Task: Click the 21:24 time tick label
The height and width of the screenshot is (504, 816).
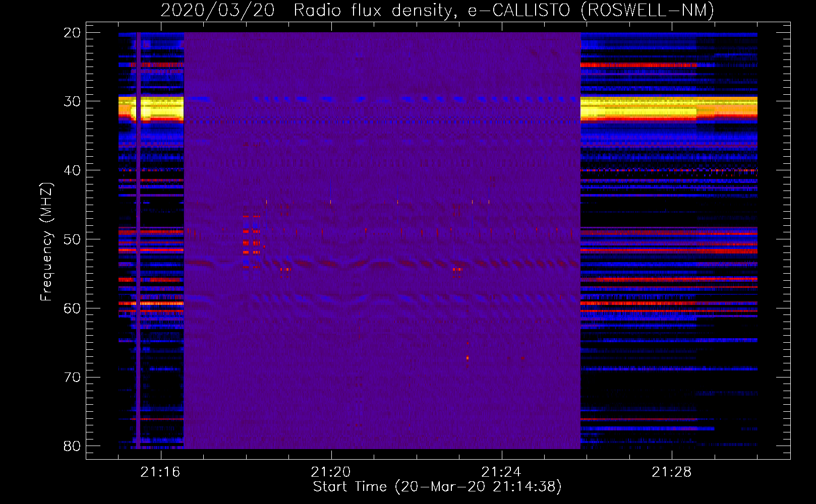Action: tap(501, 472)
